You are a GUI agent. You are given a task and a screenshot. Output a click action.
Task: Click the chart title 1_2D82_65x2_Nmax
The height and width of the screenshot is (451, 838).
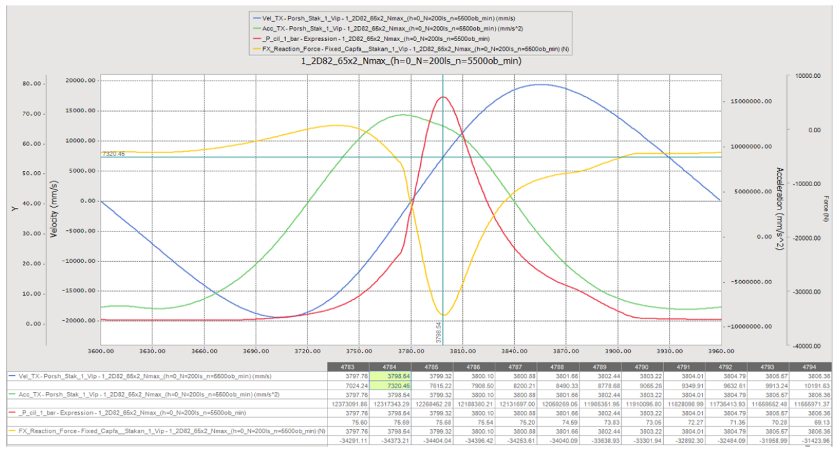(x=411, y=61)
